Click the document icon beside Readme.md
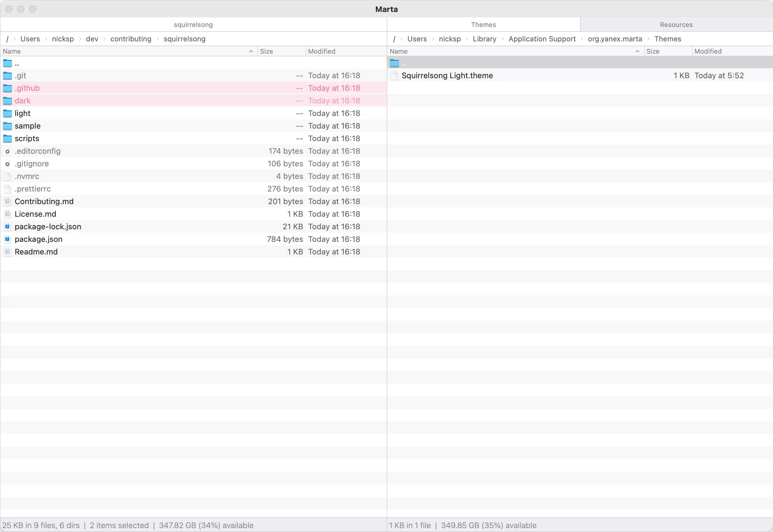Image resolution: width=773 pixels, height=532 pixels. tap(7, 252)
